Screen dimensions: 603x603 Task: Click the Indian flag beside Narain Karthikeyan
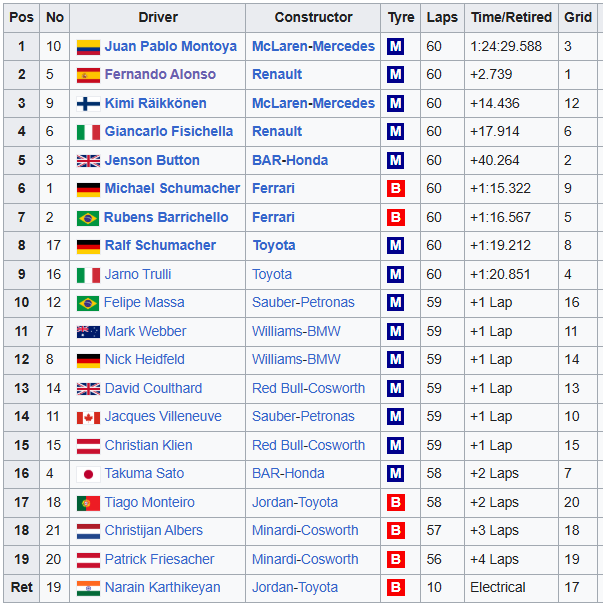(88, 588)
